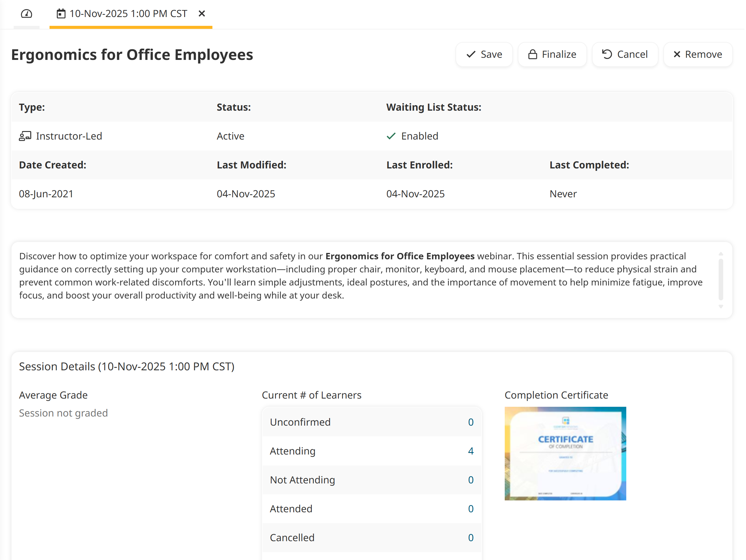Click the calendar icon in session tab

tap(61, 14)
